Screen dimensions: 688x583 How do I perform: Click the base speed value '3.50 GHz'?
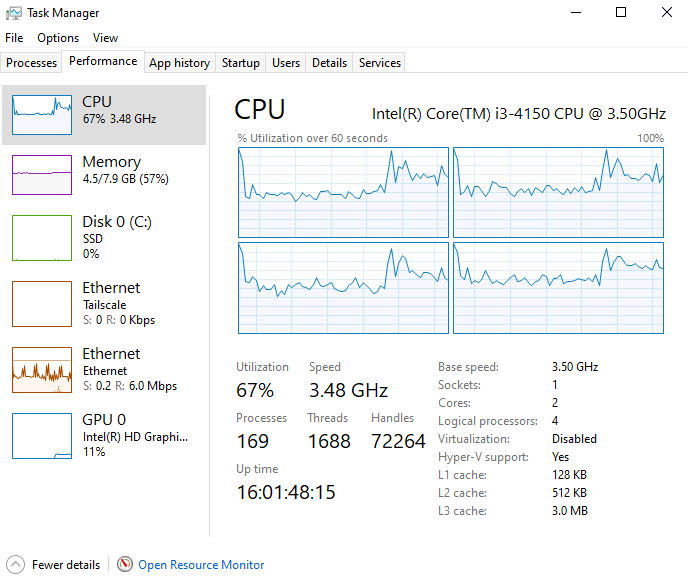575,367
